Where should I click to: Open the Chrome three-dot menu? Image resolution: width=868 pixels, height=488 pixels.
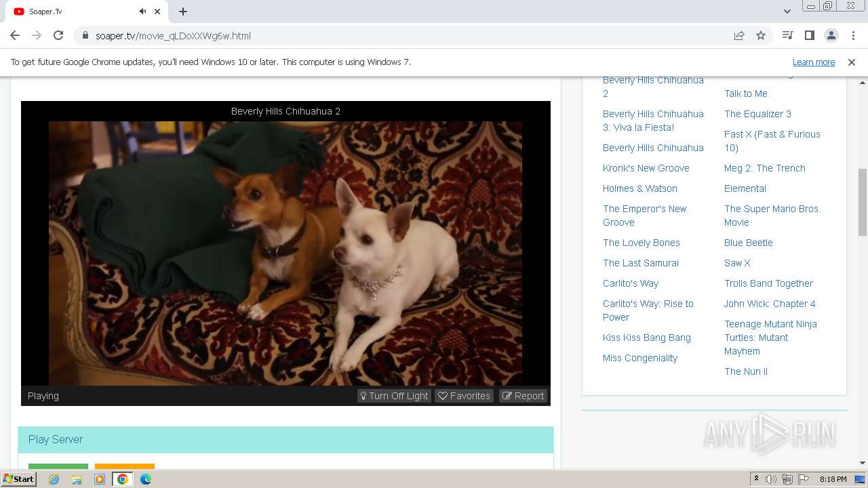(x=852, y=35)
